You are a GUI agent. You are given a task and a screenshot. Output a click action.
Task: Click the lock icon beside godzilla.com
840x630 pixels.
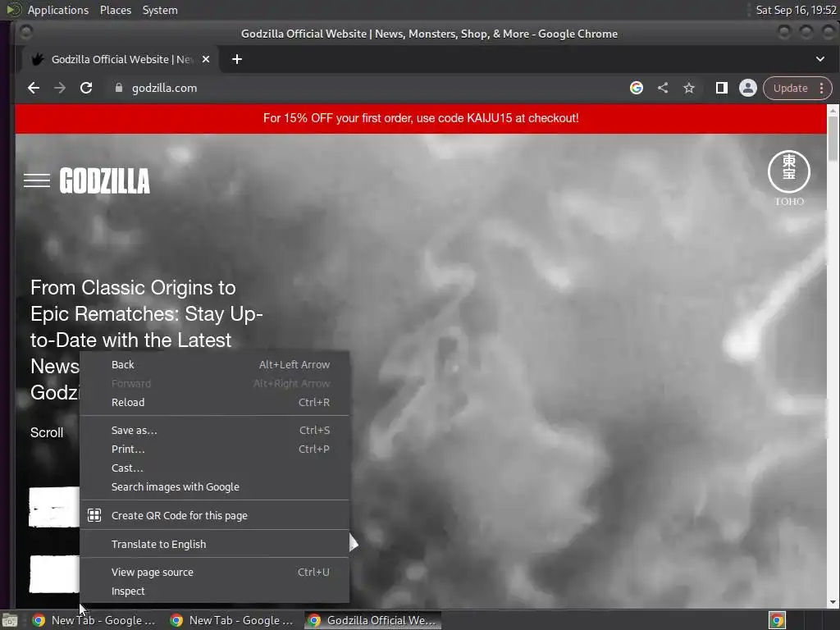119,88
